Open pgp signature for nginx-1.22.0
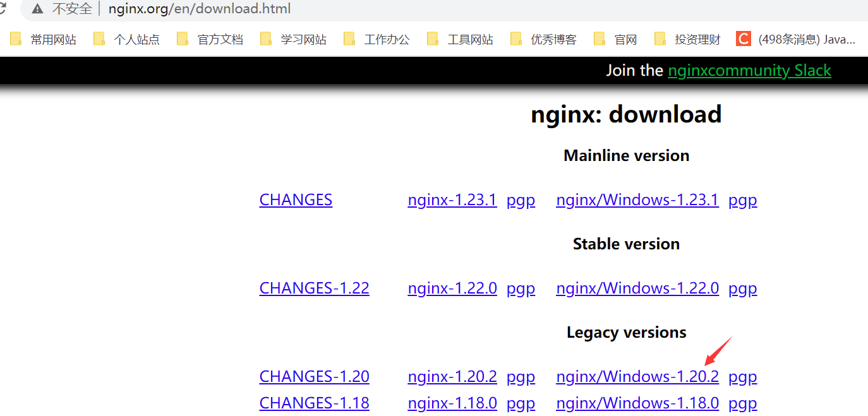868x416 pixels. [x=521, y=289]
